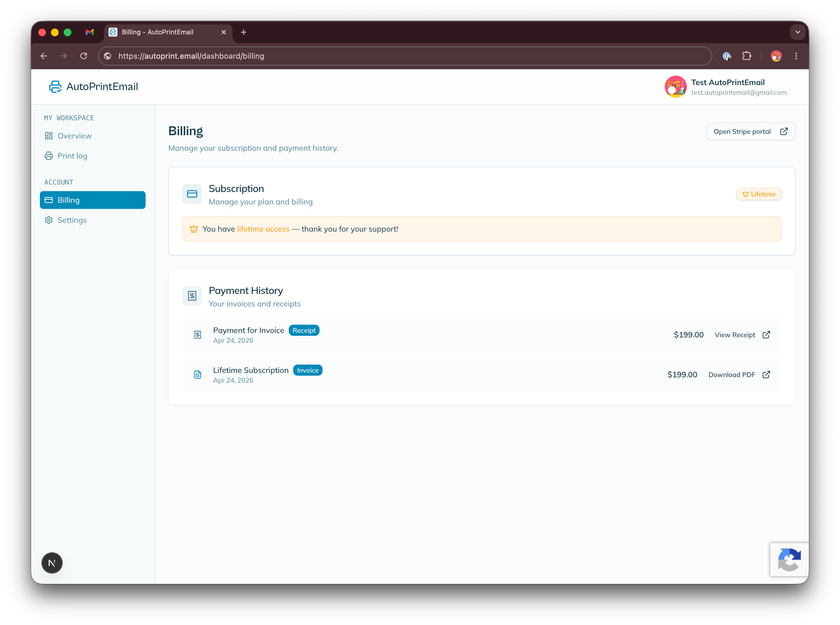
Task: Go to Overview in sidebar
Action: [93, 136]
